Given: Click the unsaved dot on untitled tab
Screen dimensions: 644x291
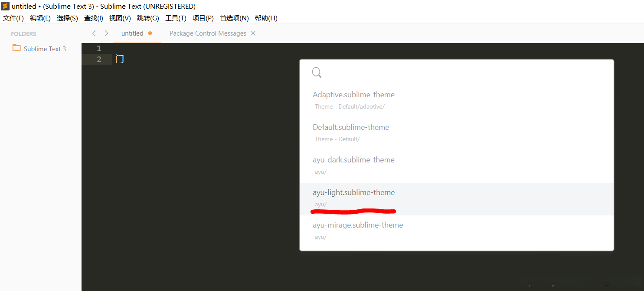Looking at the screenshot, I should (x=150, y=33).
